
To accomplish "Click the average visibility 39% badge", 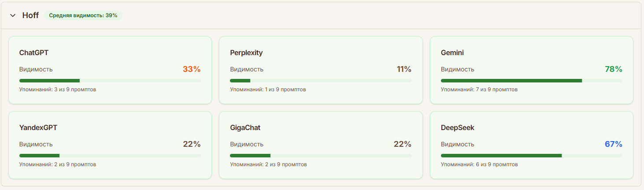I will point(83,15).
